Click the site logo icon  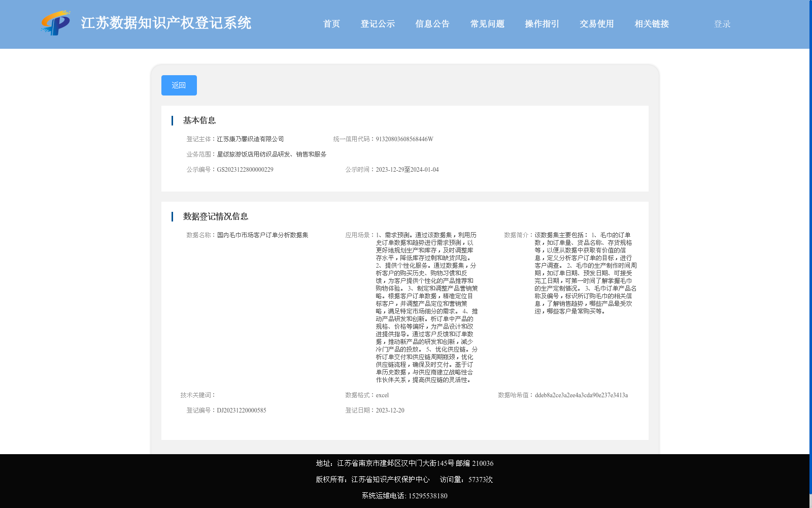pos(55,23)
